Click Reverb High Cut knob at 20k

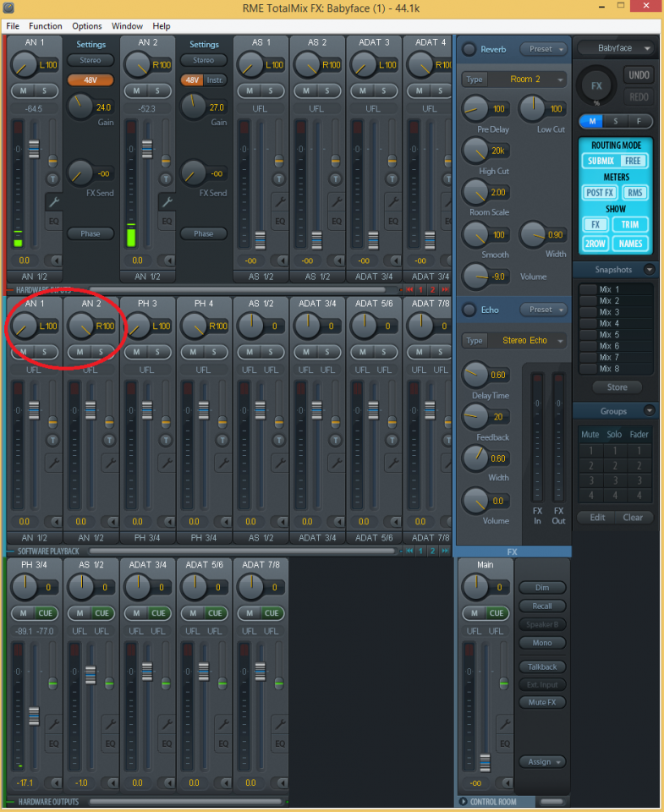click(474, 151)
